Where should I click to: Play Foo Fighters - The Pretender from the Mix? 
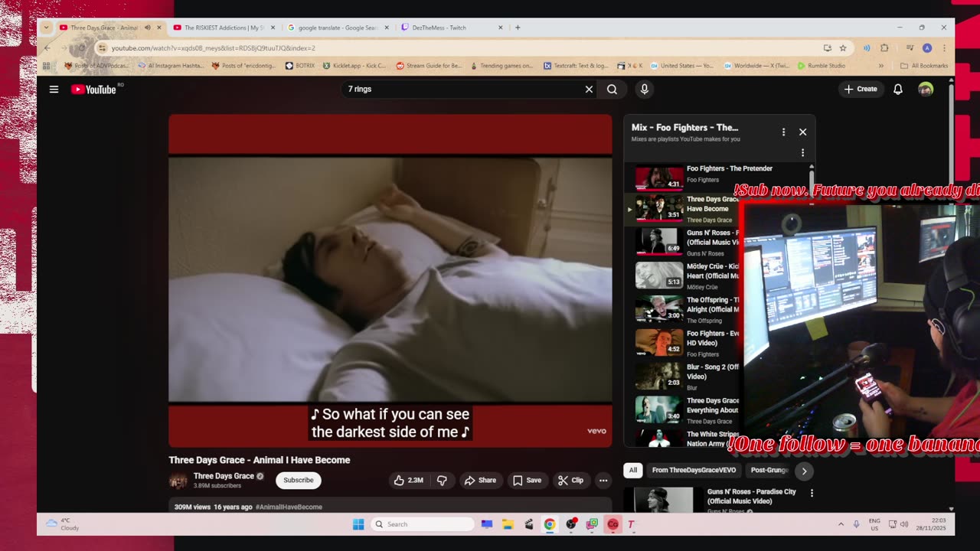coord(717,174)
